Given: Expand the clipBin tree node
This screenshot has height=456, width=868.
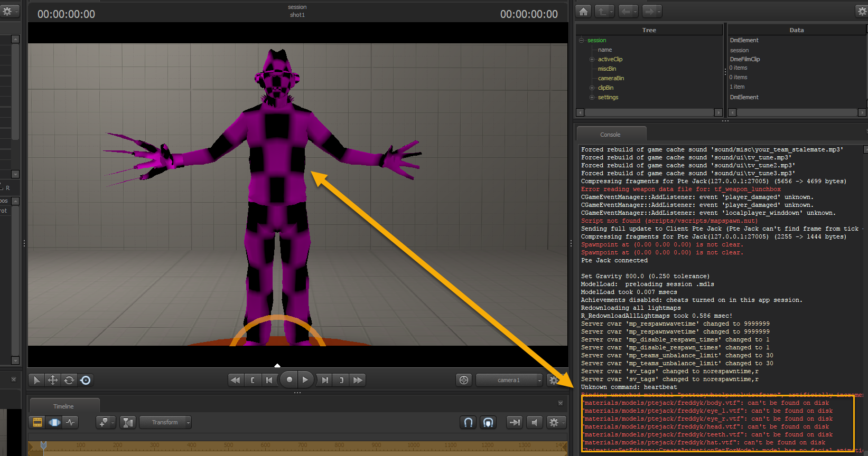Looking at the screenshot, I should pos(592,88).
